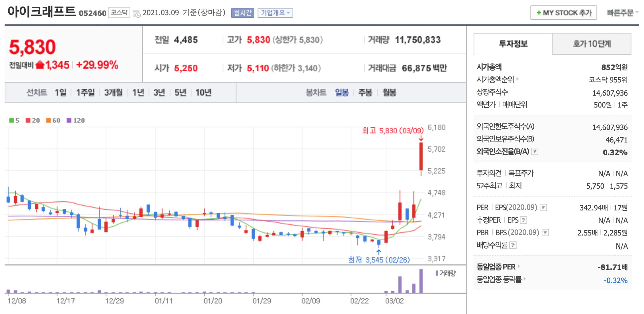Follow the 시가총액순위 arrow link
The width and height of the screenshot is (644, 314).
(518, 79)
